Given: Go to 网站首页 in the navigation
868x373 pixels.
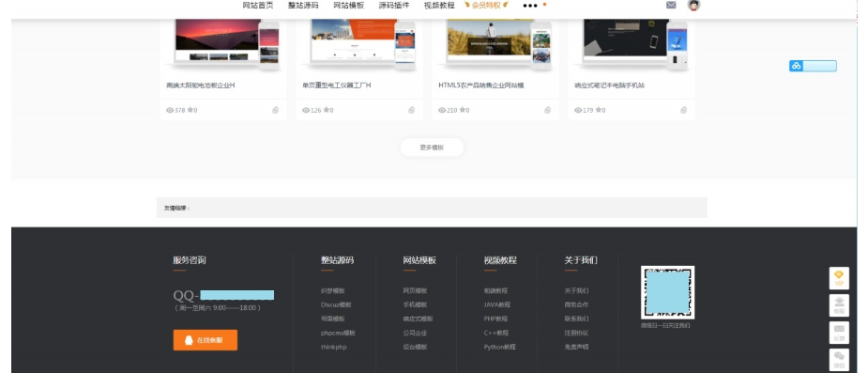Looking at the screenshot, I should [258, 6].
